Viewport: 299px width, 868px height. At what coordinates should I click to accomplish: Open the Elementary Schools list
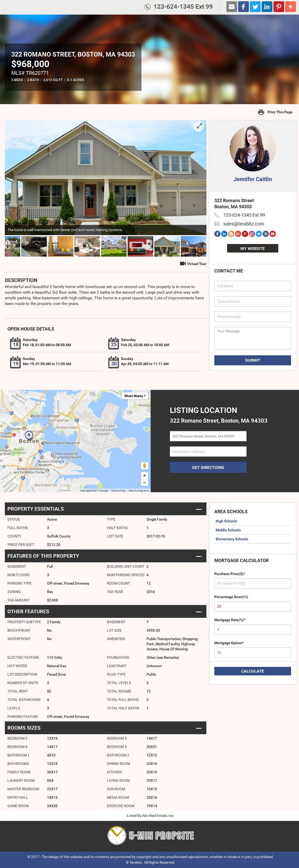click(x=232, y=539)
